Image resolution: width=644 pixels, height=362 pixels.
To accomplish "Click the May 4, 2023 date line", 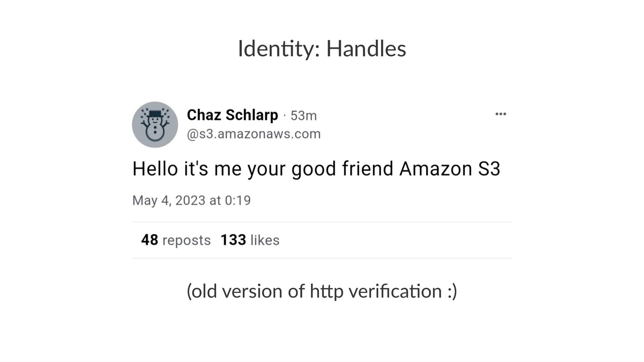I will (x=191, y=200).
